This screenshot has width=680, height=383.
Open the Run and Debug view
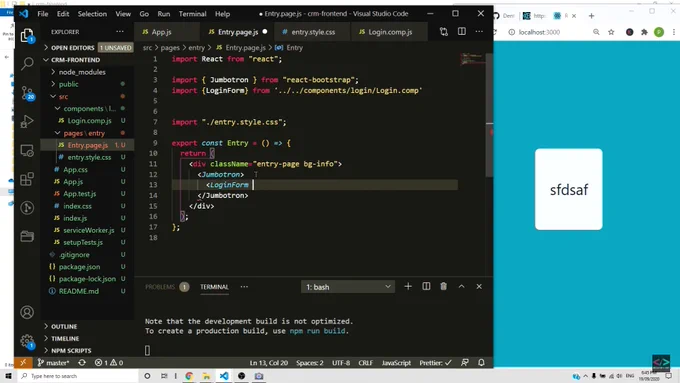(x=27, y=121)
